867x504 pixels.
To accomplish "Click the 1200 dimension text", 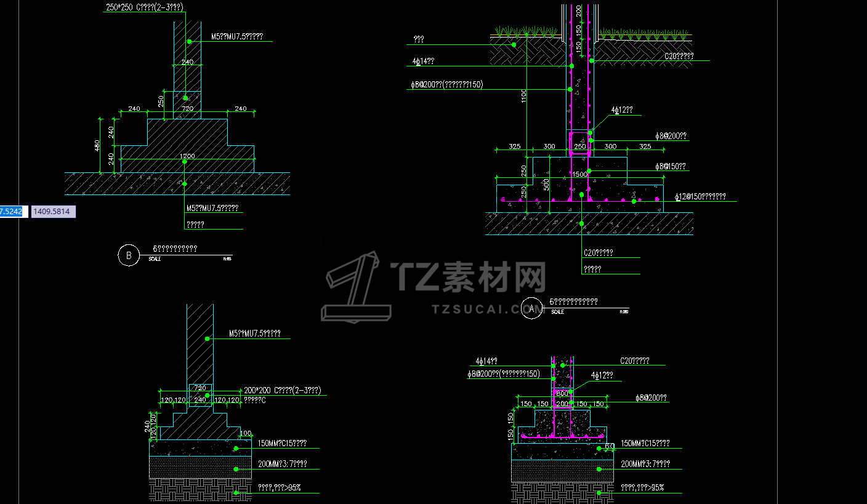I will tap(187, 156).
